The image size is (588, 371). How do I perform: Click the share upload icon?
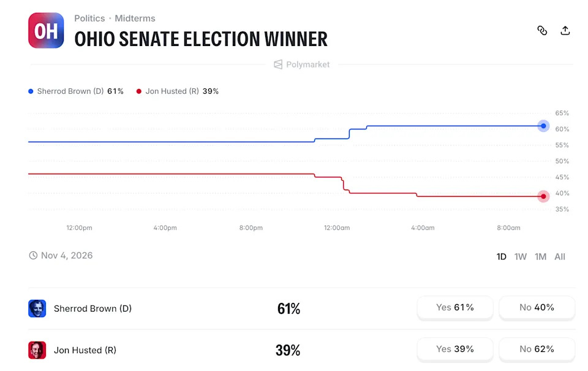point(565,31)
